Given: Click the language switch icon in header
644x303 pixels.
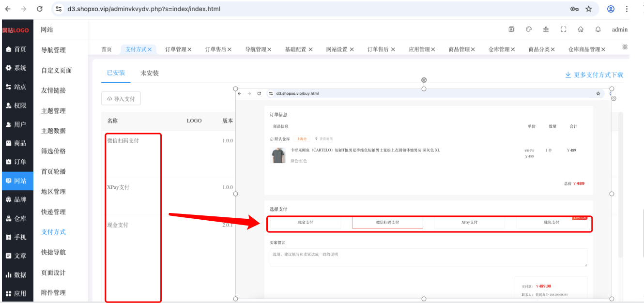Looking at the screenshot, I should pyautogui.click(x=511, y=29).
